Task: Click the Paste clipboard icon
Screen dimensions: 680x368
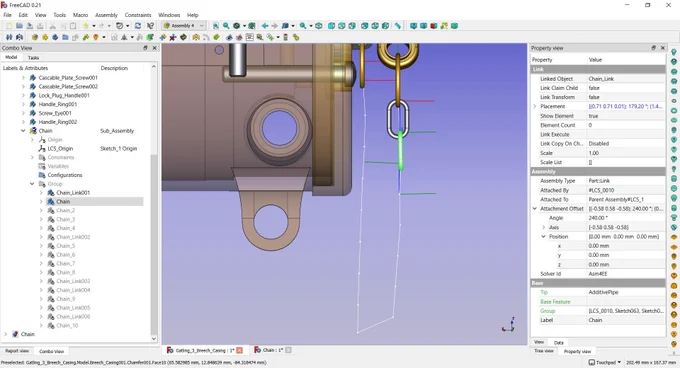Action: 73,26
